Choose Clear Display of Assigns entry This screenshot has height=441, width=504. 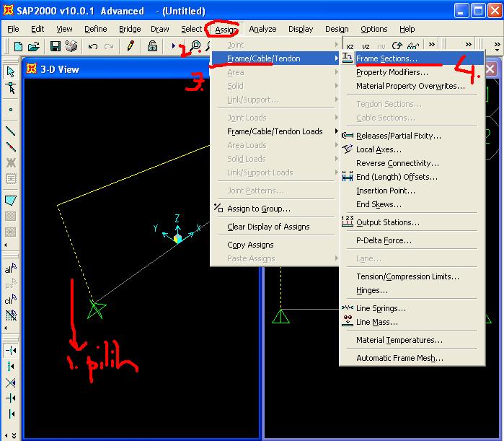(x=275, y=227)
